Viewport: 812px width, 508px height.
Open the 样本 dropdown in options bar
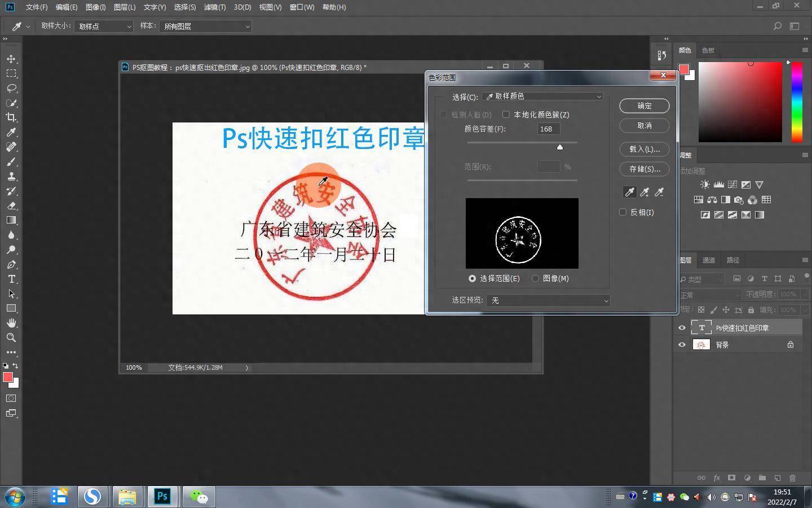tap(205, 26)
